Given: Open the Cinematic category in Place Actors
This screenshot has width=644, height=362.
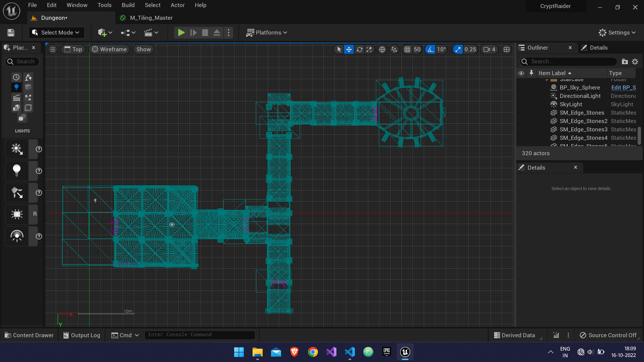Looking at the screenshot, I should [16, 98].
